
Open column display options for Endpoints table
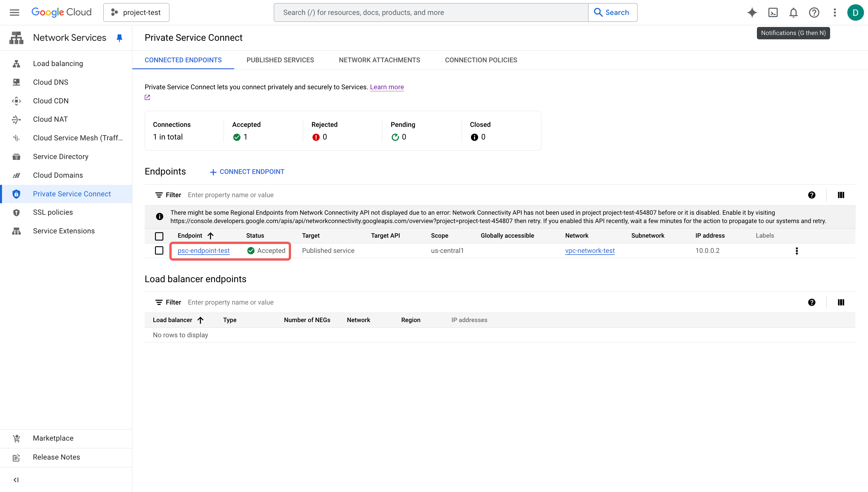point(841,195)
